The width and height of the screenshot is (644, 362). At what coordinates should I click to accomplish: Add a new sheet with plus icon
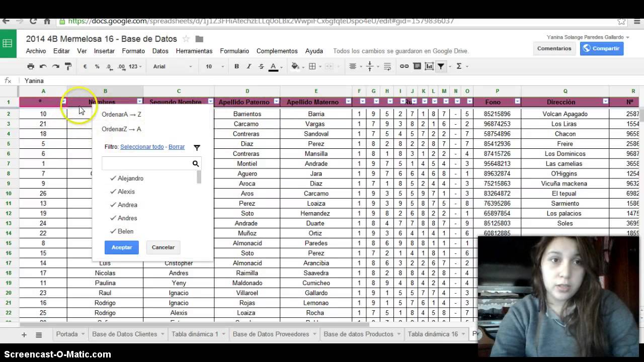24,335
